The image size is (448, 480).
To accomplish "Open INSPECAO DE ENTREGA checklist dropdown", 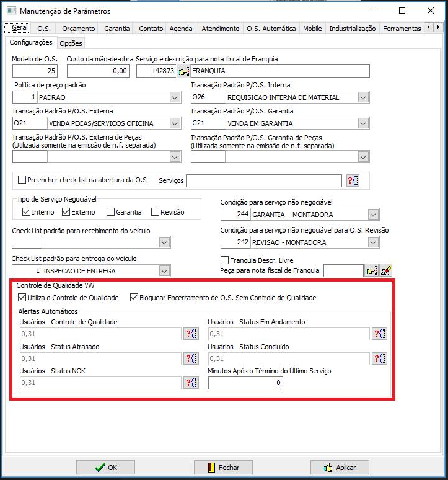I will [164, 271].
